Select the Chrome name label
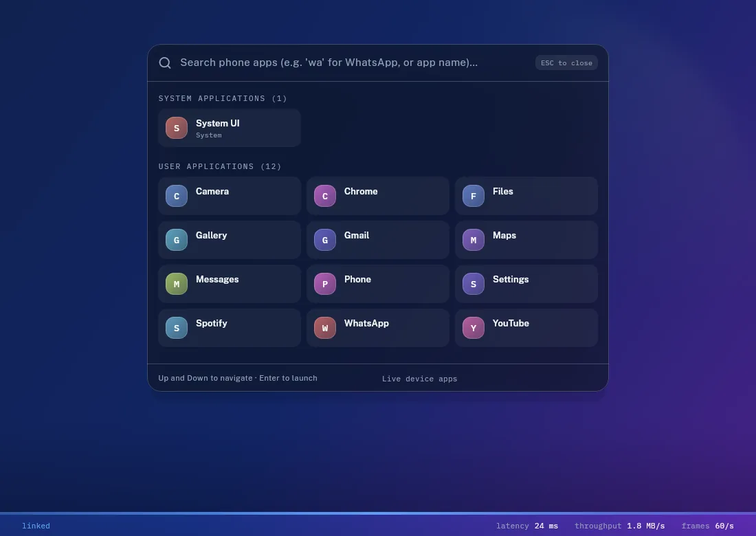756x536 pixels. click(x=361, y=191)
